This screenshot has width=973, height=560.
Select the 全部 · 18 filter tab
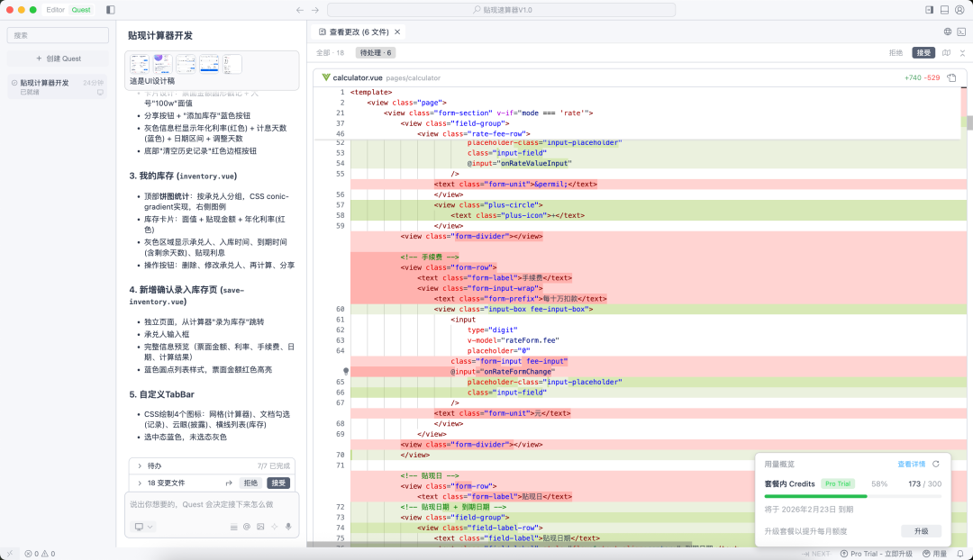[x=330, y=53]
